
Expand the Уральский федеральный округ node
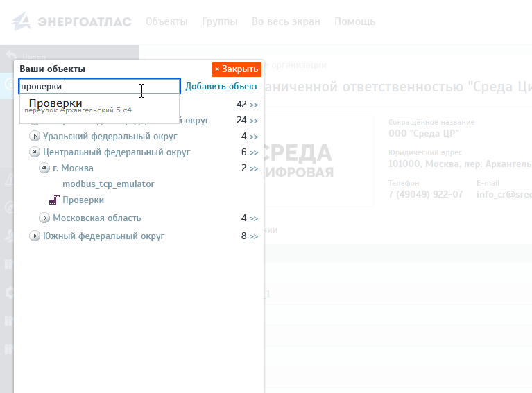pyautogui.click(x=35, y=137)
